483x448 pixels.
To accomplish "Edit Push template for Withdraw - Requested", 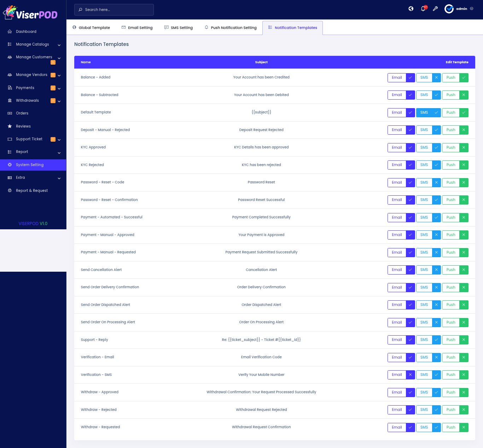I will tap(451, 427).
